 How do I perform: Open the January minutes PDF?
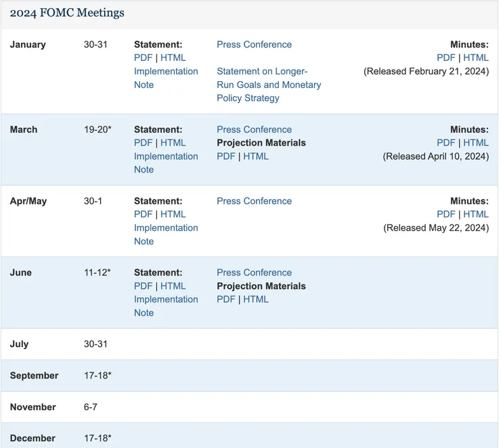[x=446, y=58]
